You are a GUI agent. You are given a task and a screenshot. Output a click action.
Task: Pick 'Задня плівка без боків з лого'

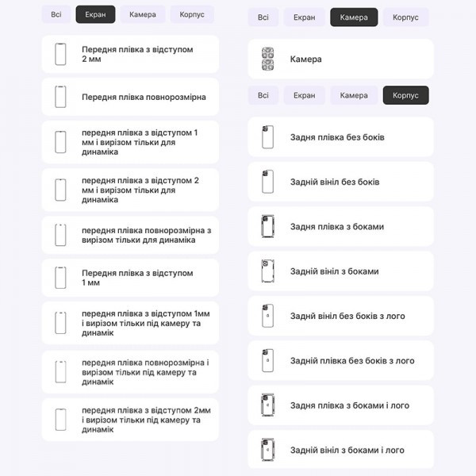click(x=340, y=361)
